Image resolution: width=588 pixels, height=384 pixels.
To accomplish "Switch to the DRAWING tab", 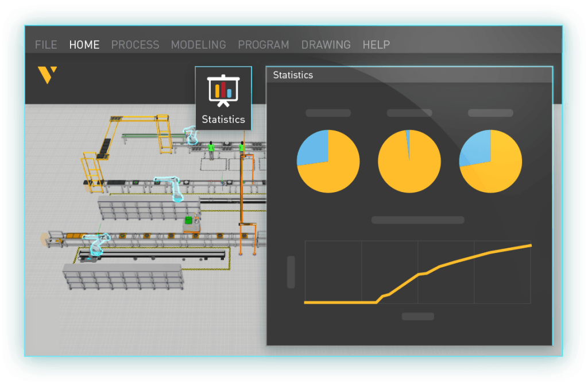I will (326, 45).
